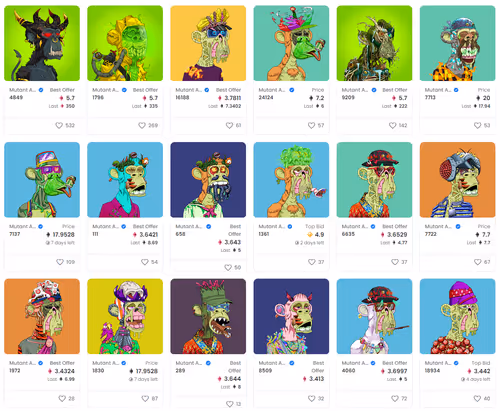The height and width of the screenshot is (411, 500).
Task: Open the orange-background ape image 7722
Action: [457, 180]
